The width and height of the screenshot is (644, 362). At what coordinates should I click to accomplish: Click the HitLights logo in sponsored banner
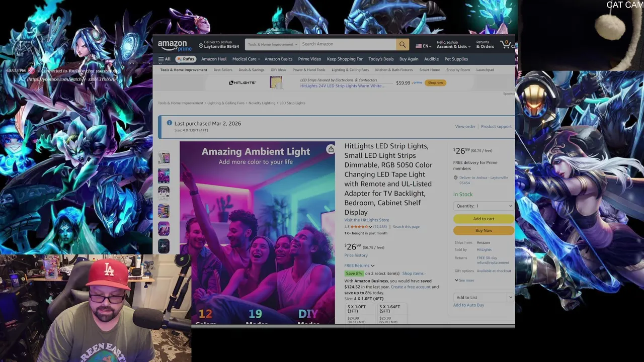click(243, 82)
